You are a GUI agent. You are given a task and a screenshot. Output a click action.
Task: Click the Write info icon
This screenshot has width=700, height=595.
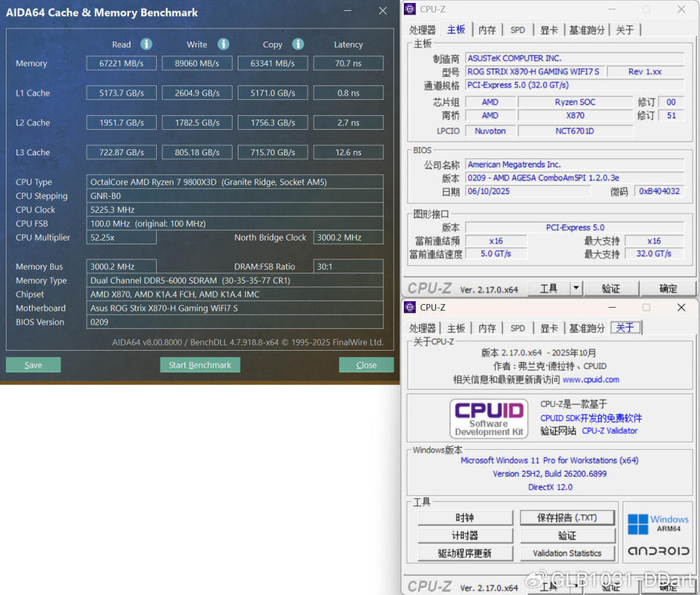pos(223,44)
